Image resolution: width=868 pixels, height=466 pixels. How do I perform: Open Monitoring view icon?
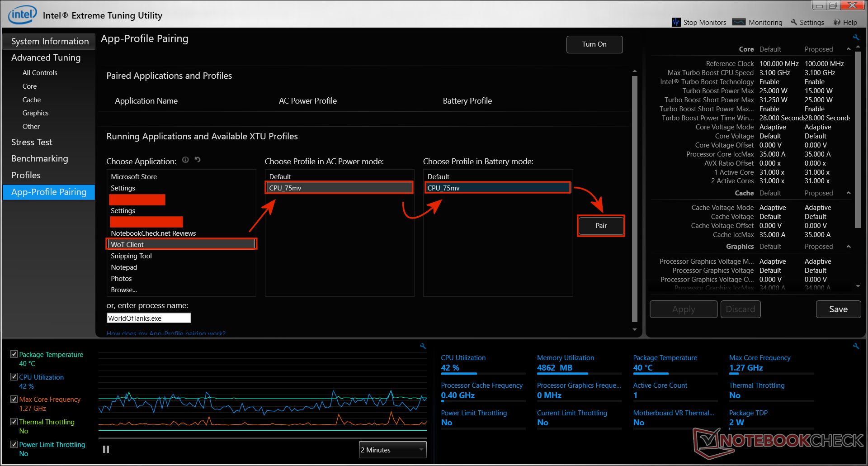[739, 22]
